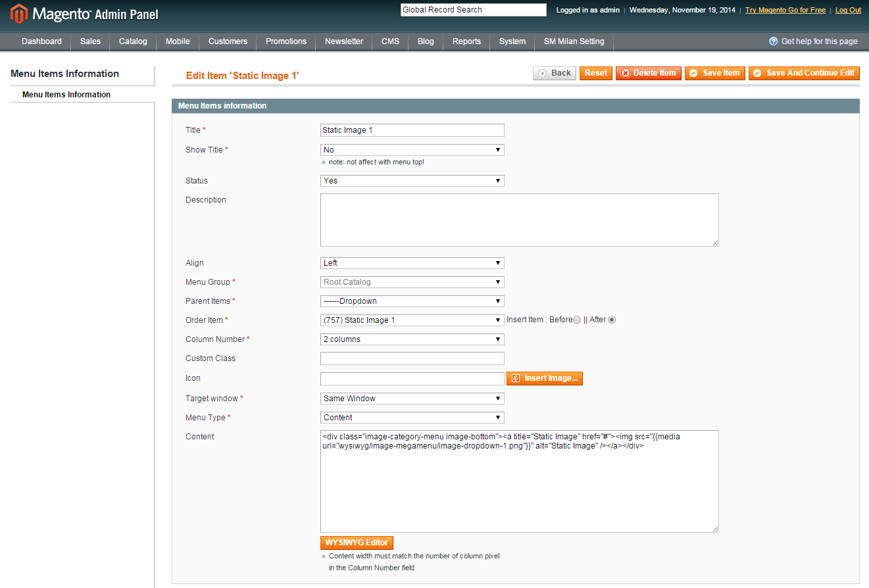Click the Magento logo icon

(x=19, y=13)
